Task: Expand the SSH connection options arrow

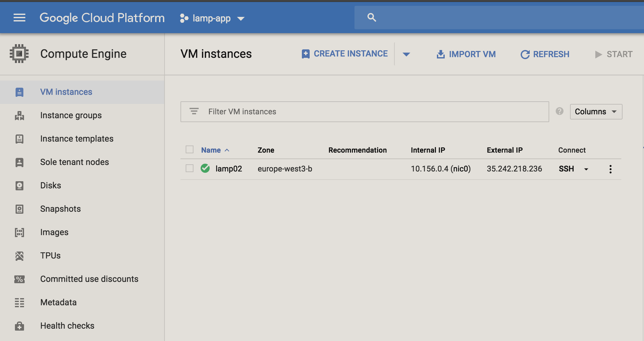Action: click(x=586, y=169)
